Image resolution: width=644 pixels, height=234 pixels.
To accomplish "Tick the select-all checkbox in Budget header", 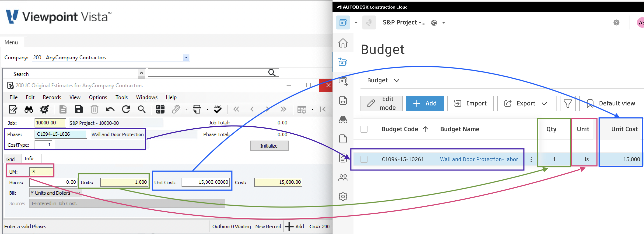I will (x=364, y=129).
